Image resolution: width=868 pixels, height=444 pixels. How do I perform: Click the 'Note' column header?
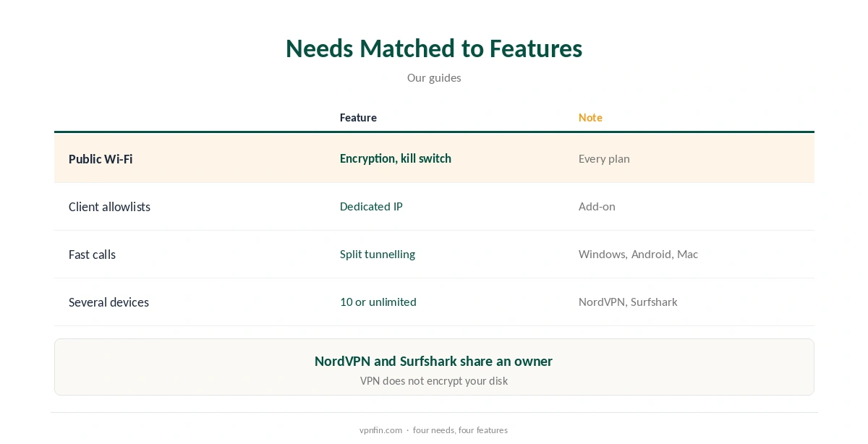(x=590, y=118)
